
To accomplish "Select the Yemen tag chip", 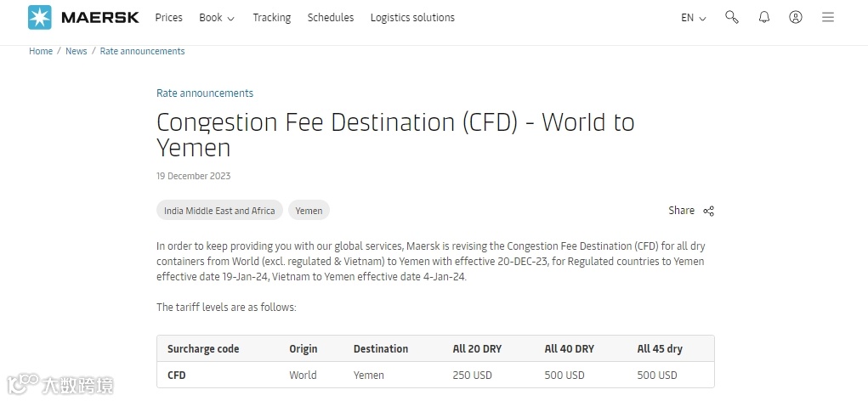I will click(x=309, y=211).
